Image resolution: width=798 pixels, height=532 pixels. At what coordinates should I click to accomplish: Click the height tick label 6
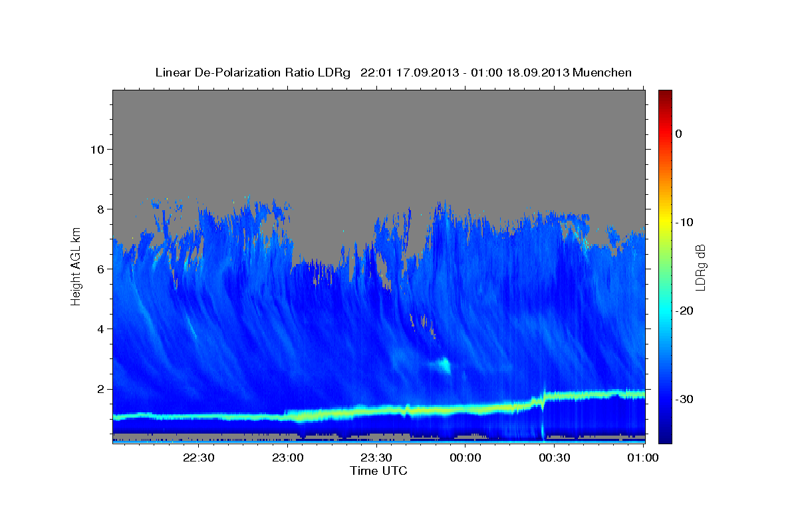click(x=100, y=269)
